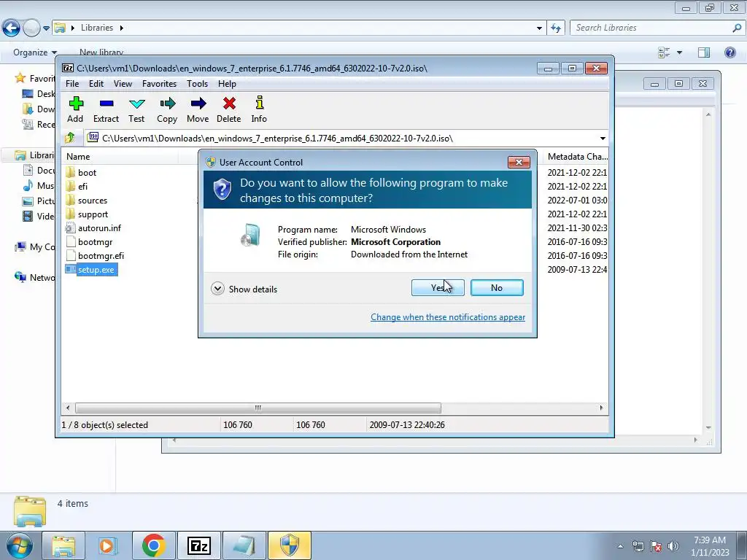Open recent pages dropdown beside navigation arrows
The height and width of the screenshot is (560, 747).
point(46,28)
